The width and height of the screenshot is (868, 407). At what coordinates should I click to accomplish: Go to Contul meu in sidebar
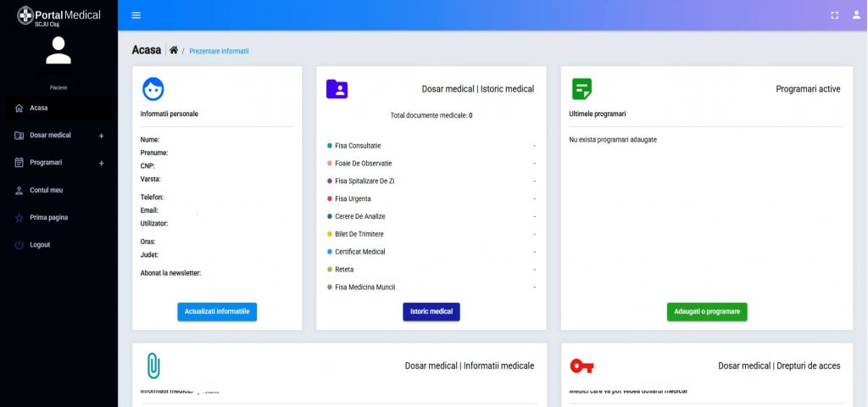46,190
